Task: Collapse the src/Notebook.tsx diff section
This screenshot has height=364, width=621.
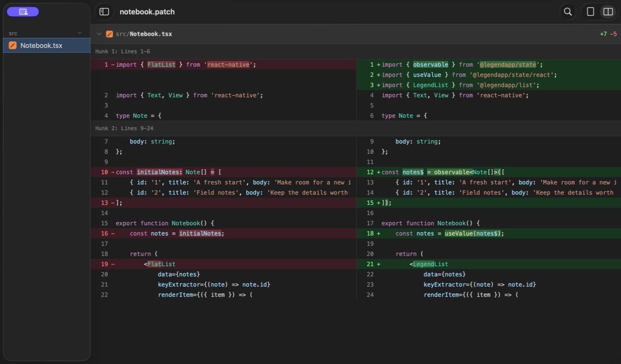Action: [99, 34]
